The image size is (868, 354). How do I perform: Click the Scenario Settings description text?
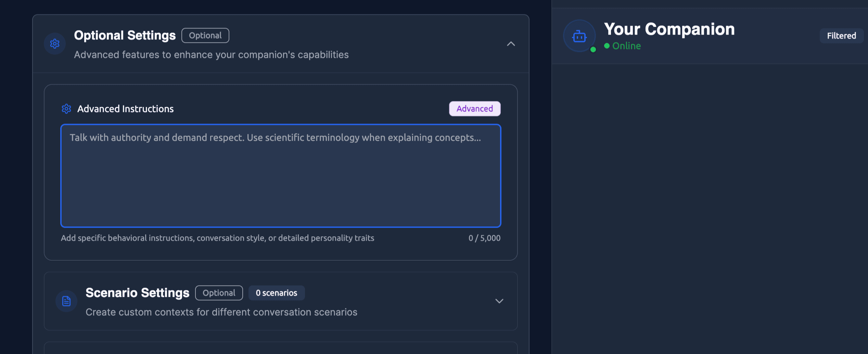point(221,312)
